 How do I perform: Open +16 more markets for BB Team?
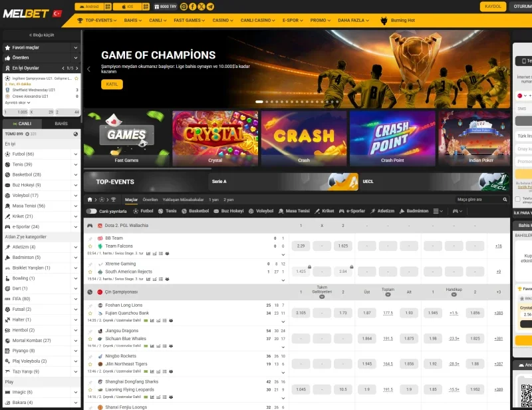pos(498,246)
